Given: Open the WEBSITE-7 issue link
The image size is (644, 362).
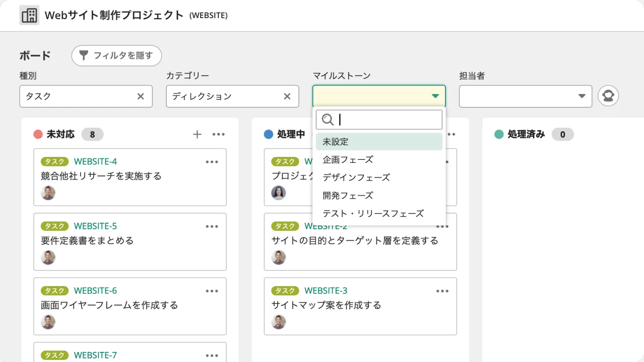Looking at the screenshot, I should click(96, 355).
